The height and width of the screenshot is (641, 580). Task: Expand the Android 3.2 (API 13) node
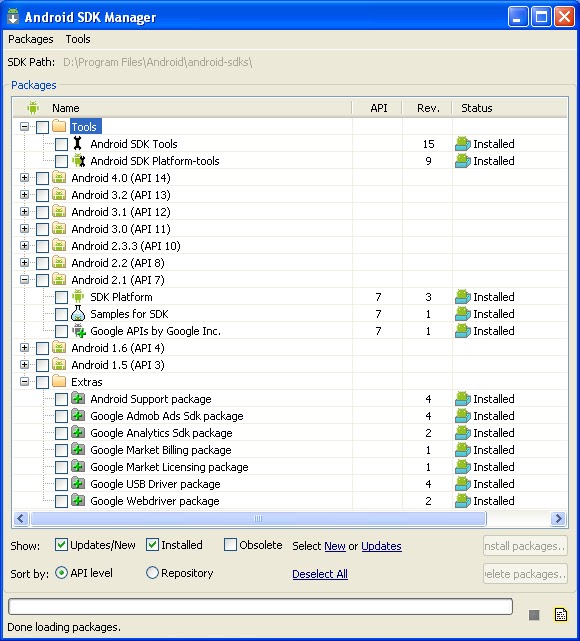[25, 194]
